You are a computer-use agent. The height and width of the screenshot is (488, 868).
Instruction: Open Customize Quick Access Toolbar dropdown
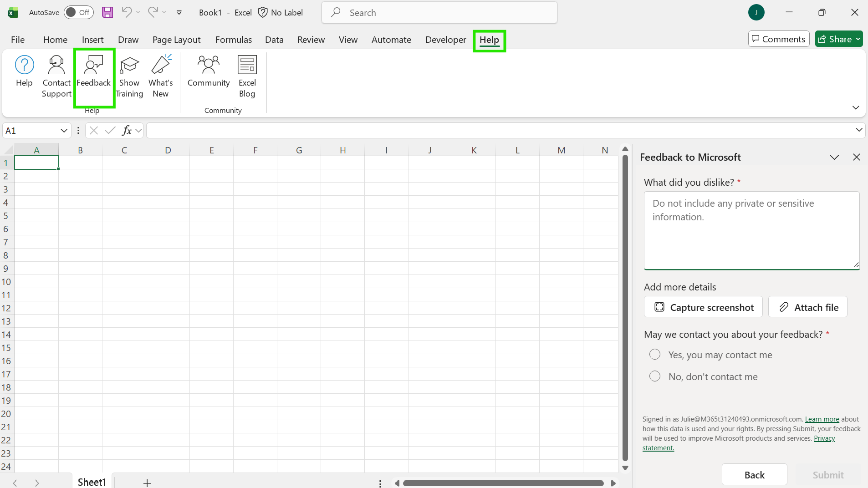(x=179, y=13)
